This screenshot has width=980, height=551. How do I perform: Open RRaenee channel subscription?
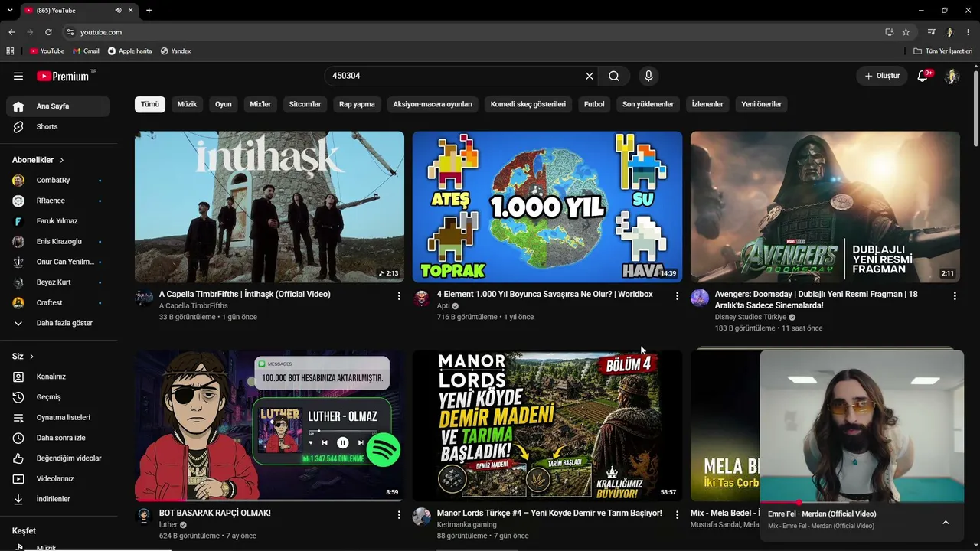(x=58, y=201)
